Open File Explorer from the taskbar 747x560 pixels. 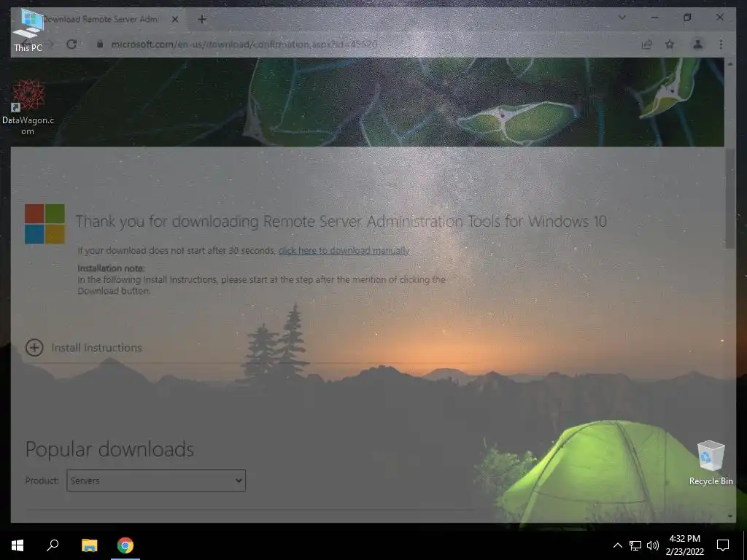click(89, 545)
